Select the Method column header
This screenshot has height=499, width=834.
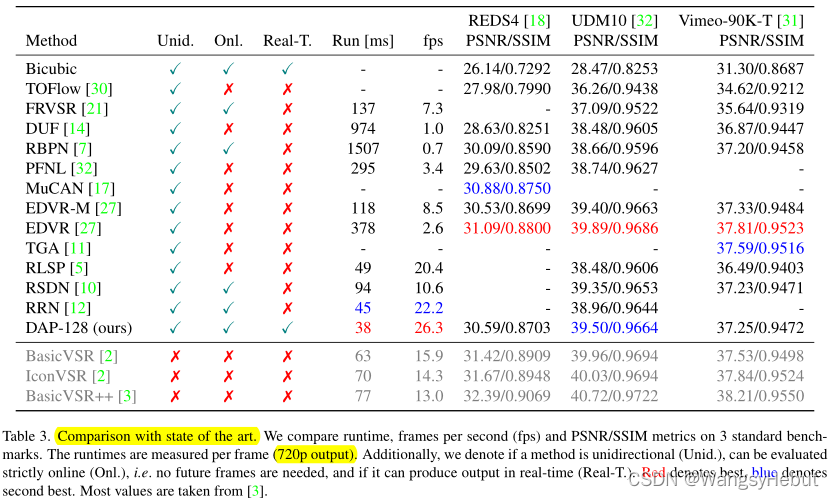tap(51, 40)
